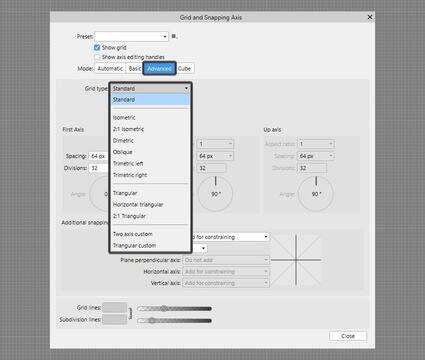The width and height of the screenshot is (425, 360).
Task: Switch mode to Automatic
Action: 110,69
